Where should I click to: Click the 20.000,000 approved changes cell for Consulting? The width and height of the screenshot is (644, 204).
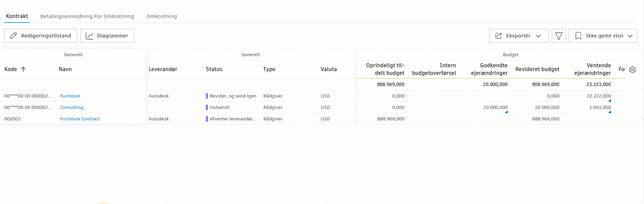click(x=495, y=107)
